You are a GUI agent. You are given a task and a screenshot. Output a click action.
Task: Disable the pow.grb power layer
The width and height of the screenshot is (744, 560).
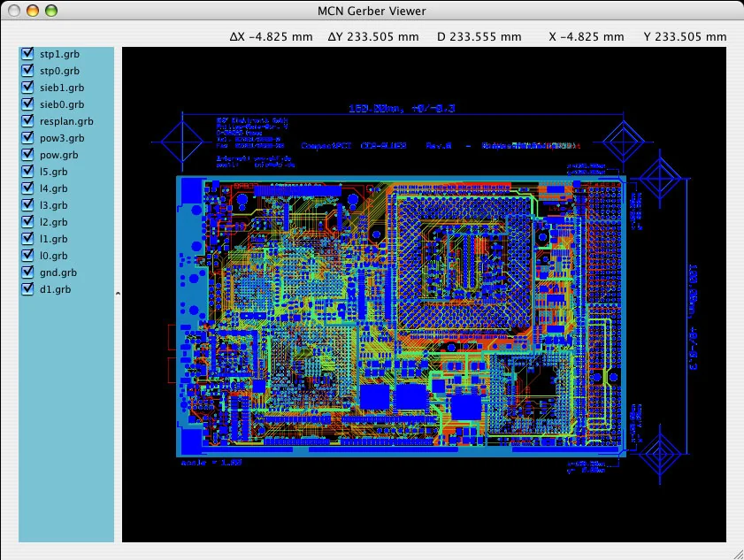coord(27,154)
